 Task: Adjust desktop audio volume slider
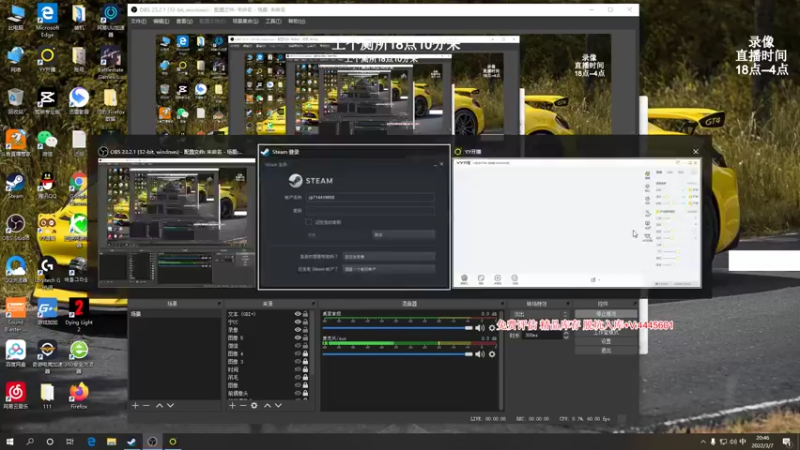[397, 328]
